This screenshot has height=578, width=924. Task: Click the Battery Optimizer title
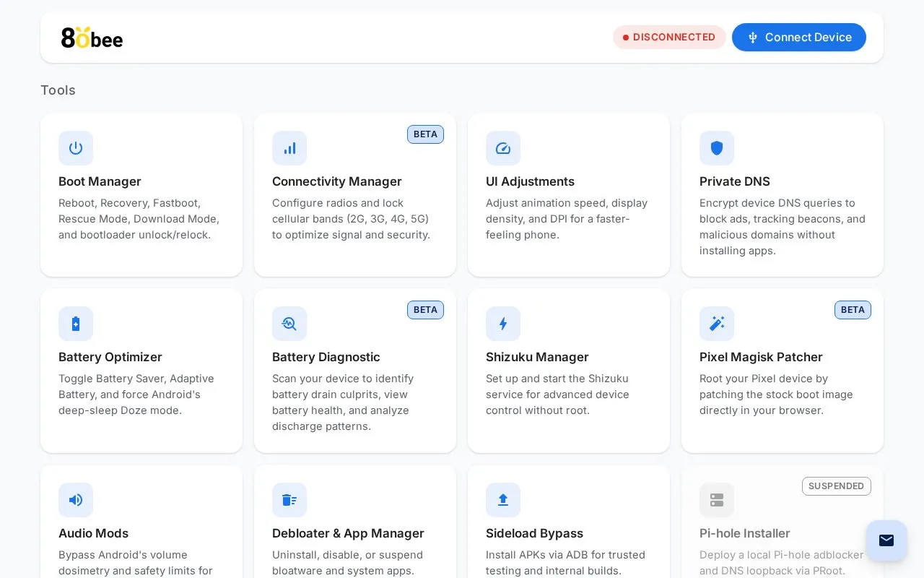tap(110, 357)
